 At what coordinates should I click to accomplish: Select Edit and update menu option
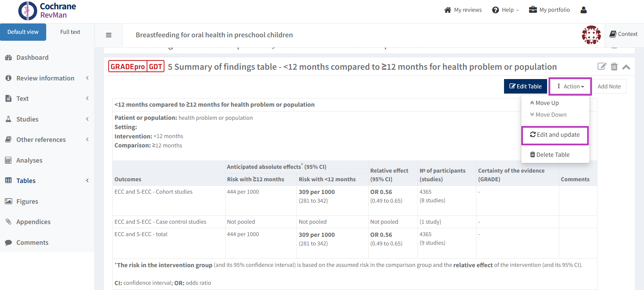pos(555,135)
